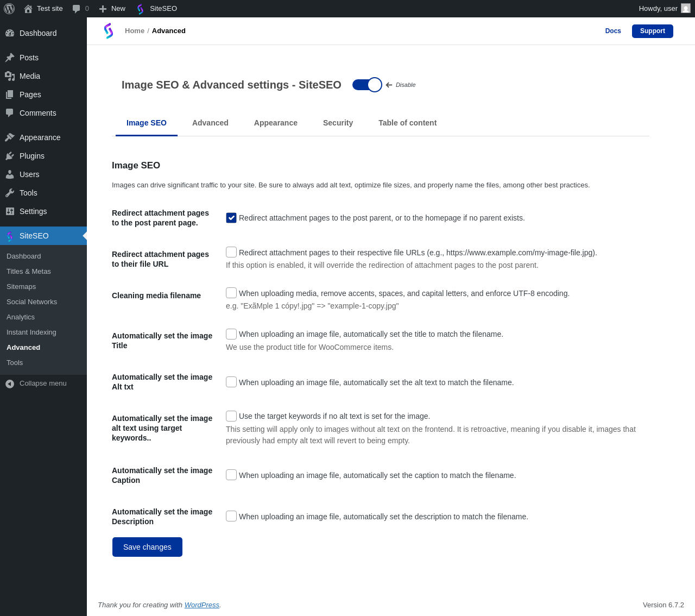Click the SiteSEO logo beside the breadcrumb
The image size is (695, 616).
click(109, 31)
